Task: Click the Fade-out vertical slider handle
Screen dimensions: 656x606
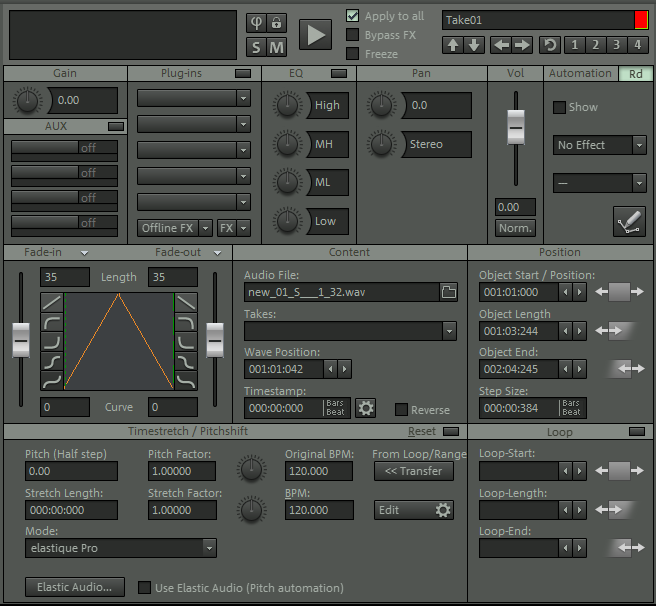Action: 215,340
